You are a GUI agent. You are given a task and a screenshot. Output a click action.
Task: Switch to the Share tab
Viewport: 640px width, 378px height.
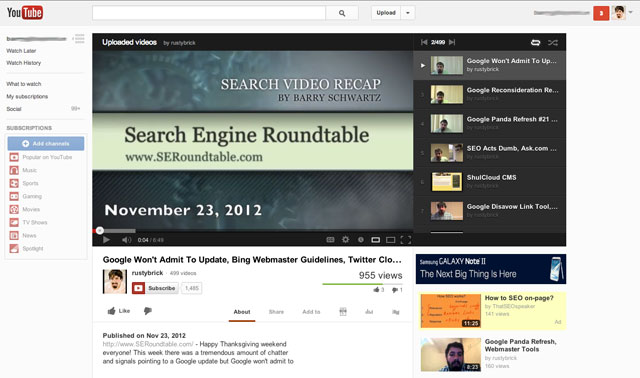pyautogui.click(x=276, y=312)
